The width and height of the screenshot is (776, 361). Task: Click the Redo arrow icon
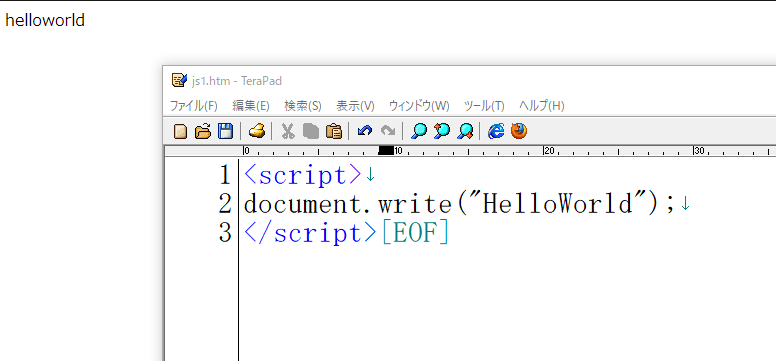[x=388, y=131]
